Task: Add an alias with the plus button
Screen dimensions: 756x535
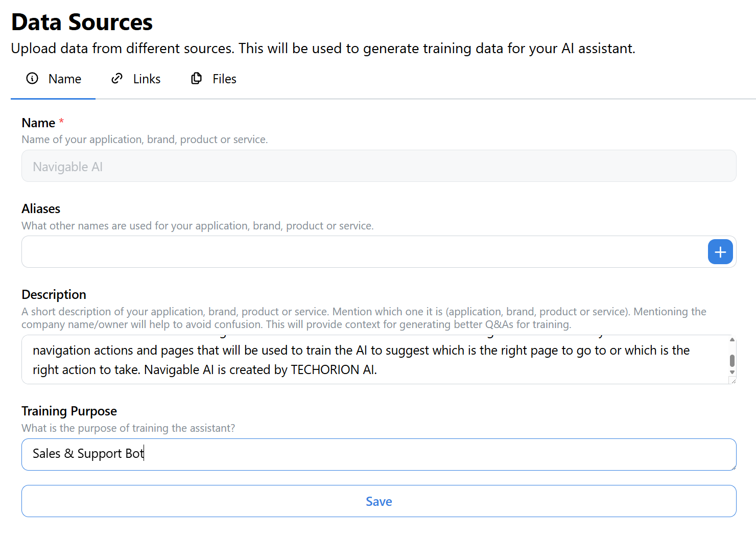Action: pos(720,252)
